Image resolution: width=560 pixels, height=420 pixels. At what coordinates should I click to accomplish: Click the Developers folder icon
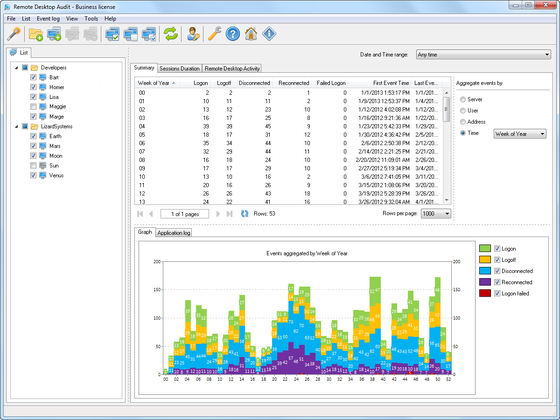point(34,68)
